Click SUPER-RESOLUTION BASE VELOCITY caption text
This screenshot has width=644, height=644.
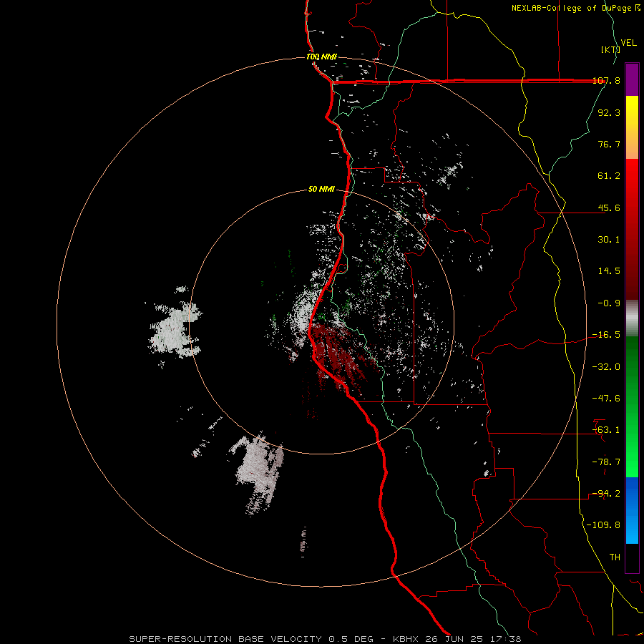(x=225, y=639)
